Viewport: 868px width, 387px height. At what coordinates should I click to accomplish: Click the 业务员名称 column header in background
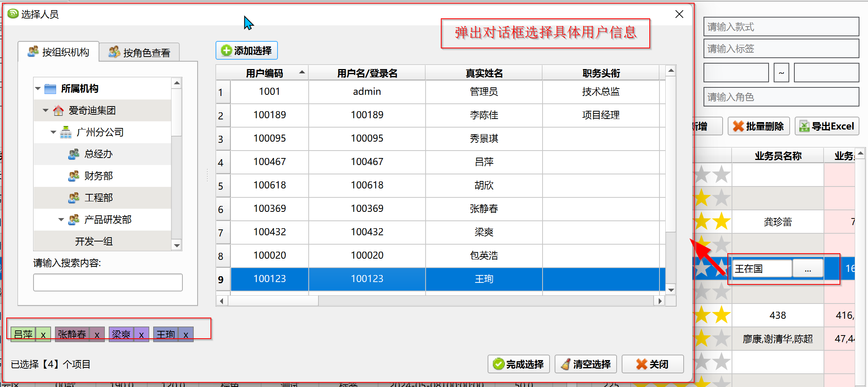coord(778,156)
